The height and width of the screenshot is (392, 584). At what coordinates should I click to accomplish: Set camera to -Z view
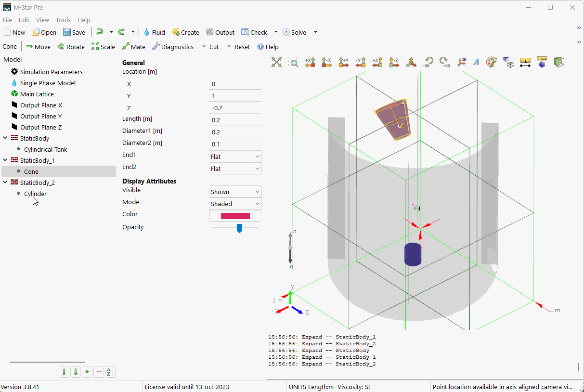click(394, 62)
